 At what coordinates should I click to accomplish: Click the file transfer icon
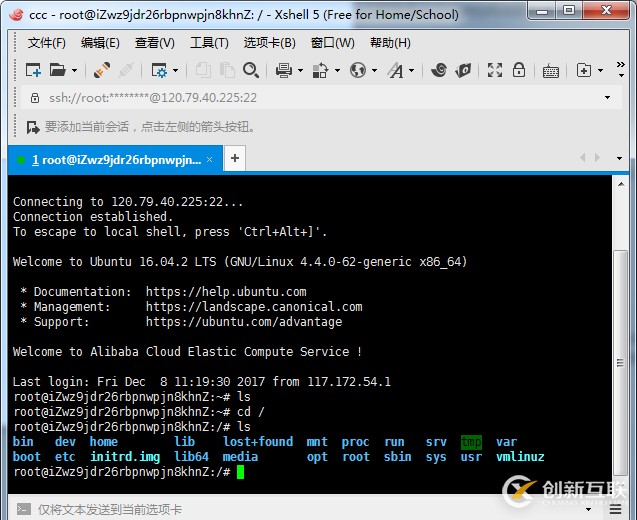click(x=320, y=70)
